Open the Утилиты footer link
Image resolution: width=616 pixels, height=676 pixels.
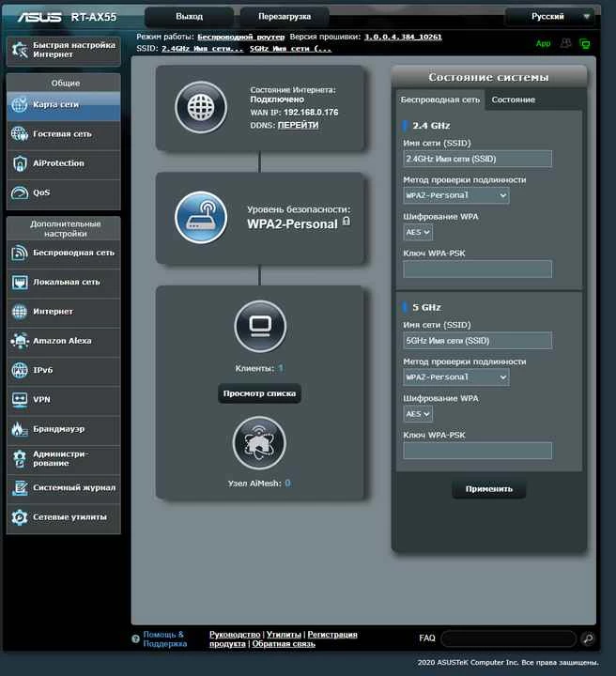284,635
